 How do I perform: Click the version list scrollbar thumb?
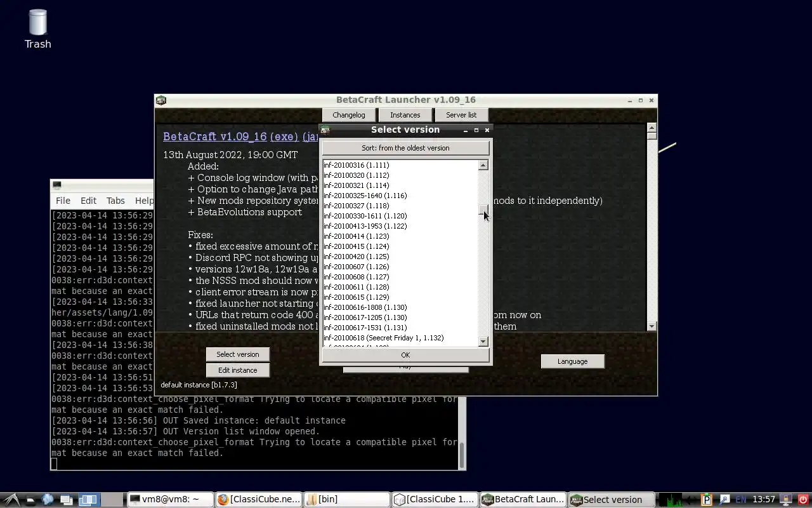tap(483, 210)
